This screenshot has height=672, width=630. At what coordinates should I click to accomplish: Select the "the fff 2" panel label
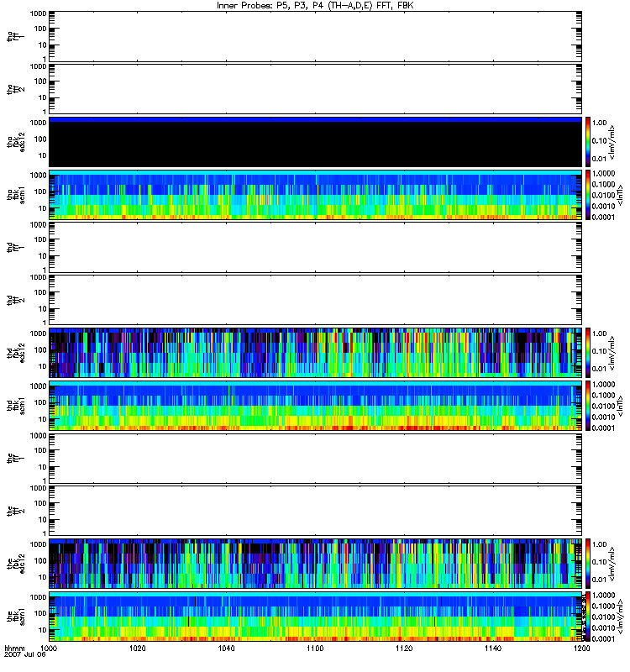click(15, 511)
